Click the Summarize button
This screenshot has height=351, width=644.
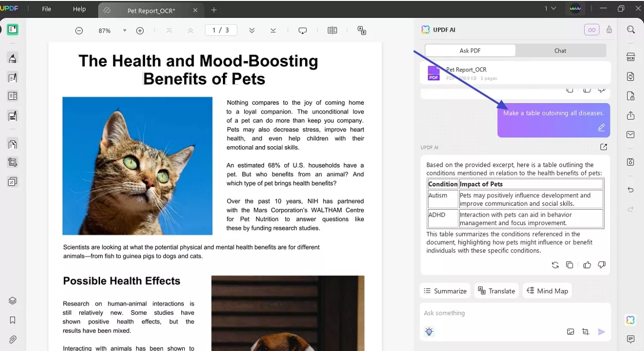click(x=445, y=291)
